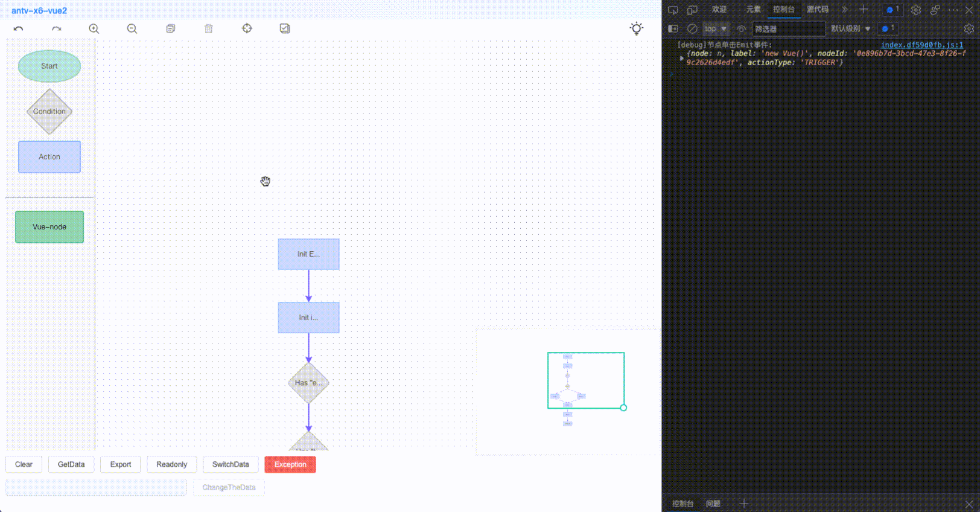Click the 筛选器 filter input
This screenshot has height=512, width=980.
click(789, 28)
